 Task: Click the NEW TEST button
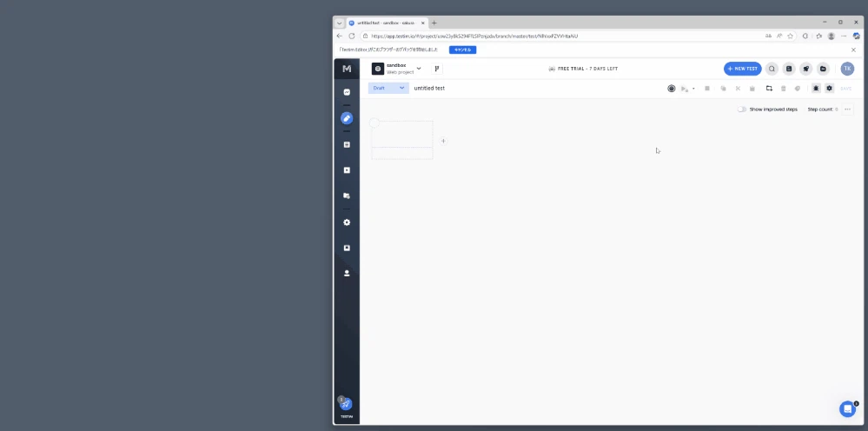[x=742, y=69]
